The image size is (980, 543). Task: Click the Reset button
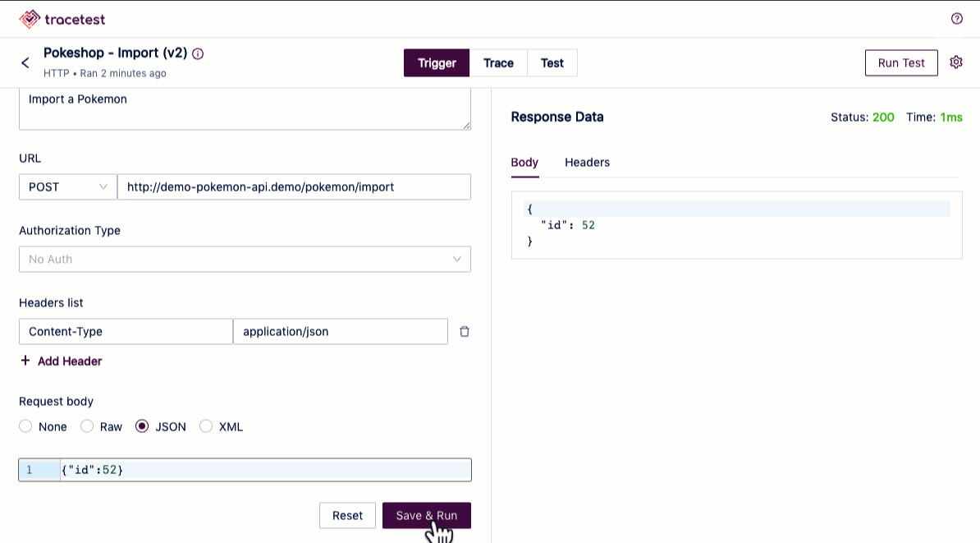pos(347,515)
